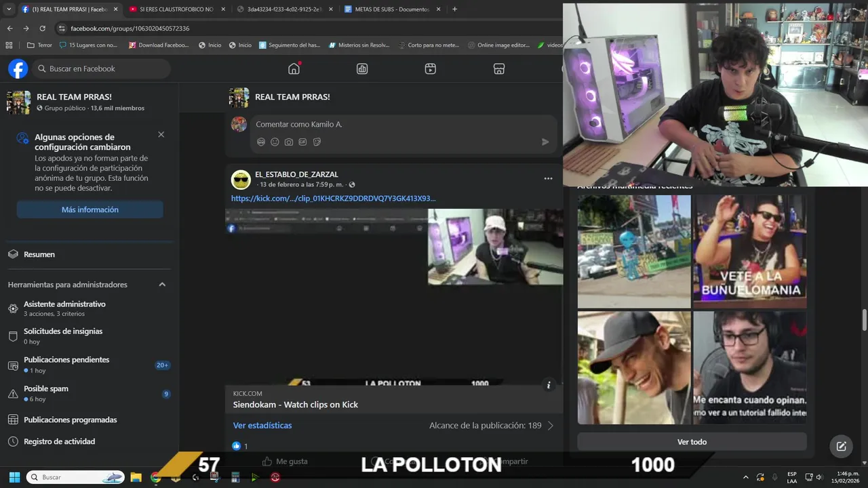Click the Windows taskbar Buscar box
The image size is (868, 488).
pos(75,477)
